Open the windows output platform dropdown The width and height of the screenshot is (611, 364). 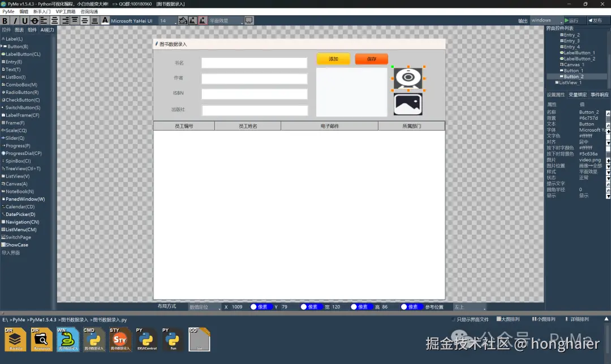pyautogui.click(x=547, y=20)
